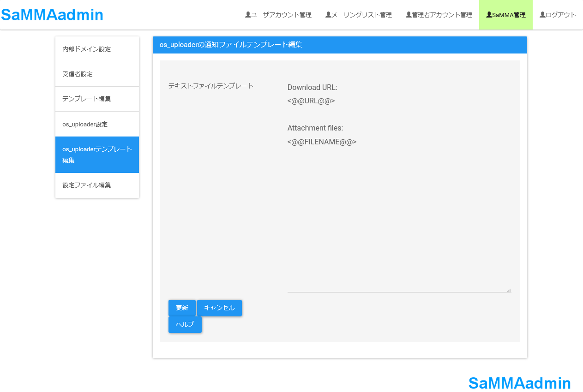Click the os_uploaderの通知ファイルテンプレート編集 header

point(340,45)
